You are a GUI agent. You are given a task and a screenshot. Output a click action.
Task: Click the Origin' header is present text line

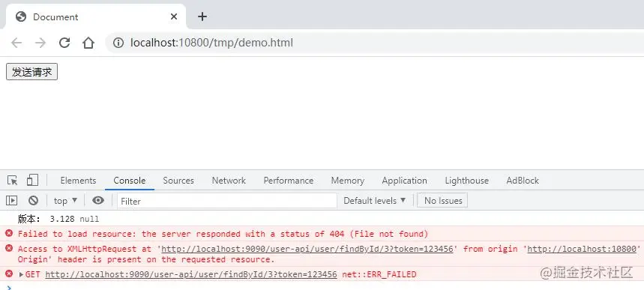click(146, 259)
